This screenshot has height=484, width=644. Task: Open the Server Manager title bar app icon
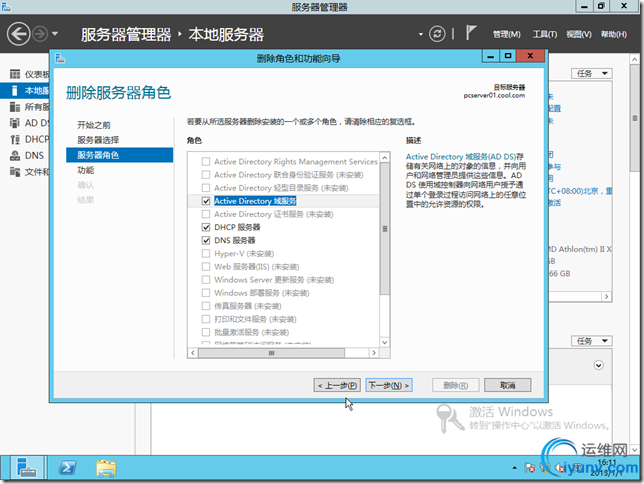[x=6, y=6]
